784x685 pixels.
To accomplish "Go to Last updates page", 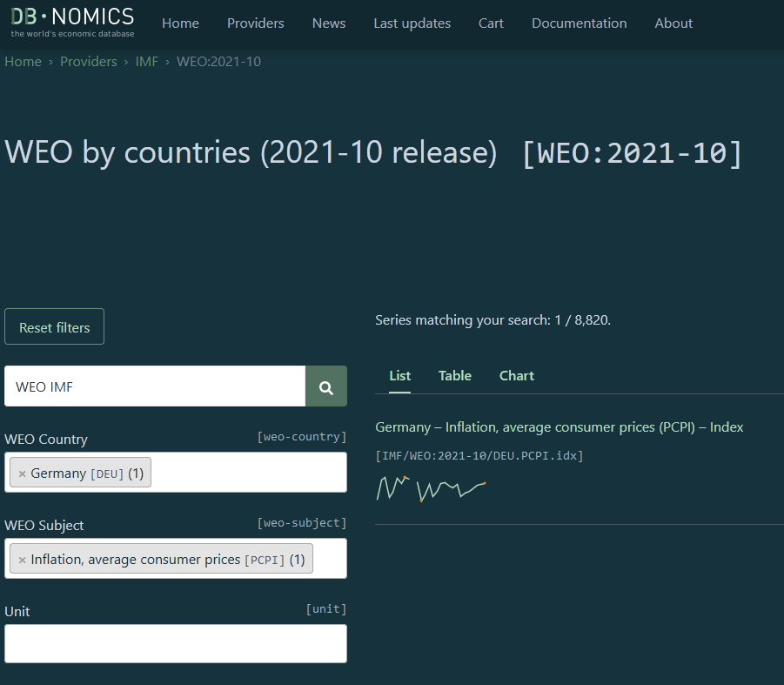I will tap(412, 23).
